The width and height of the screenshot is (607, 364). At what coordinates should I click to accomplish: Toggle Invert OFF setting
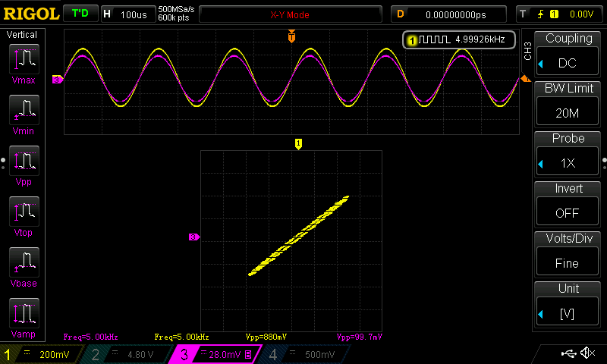coord(568,212)
